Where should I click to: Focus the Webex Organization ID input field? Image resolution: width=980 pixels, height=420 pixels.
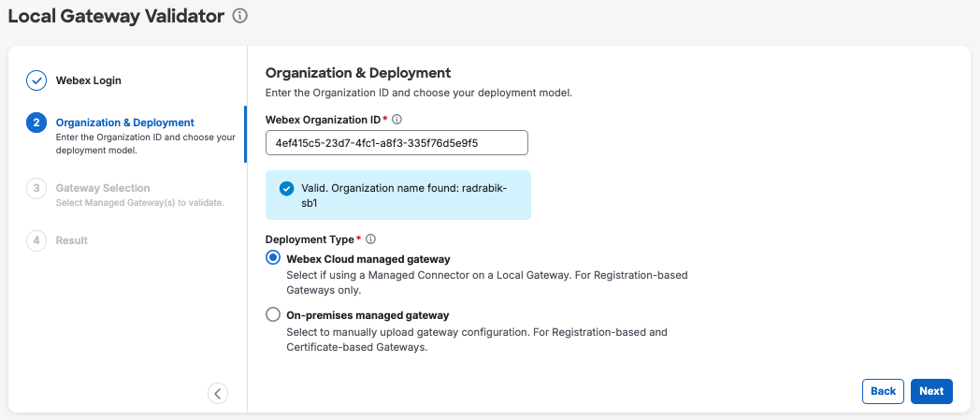[x=396, y=142]
